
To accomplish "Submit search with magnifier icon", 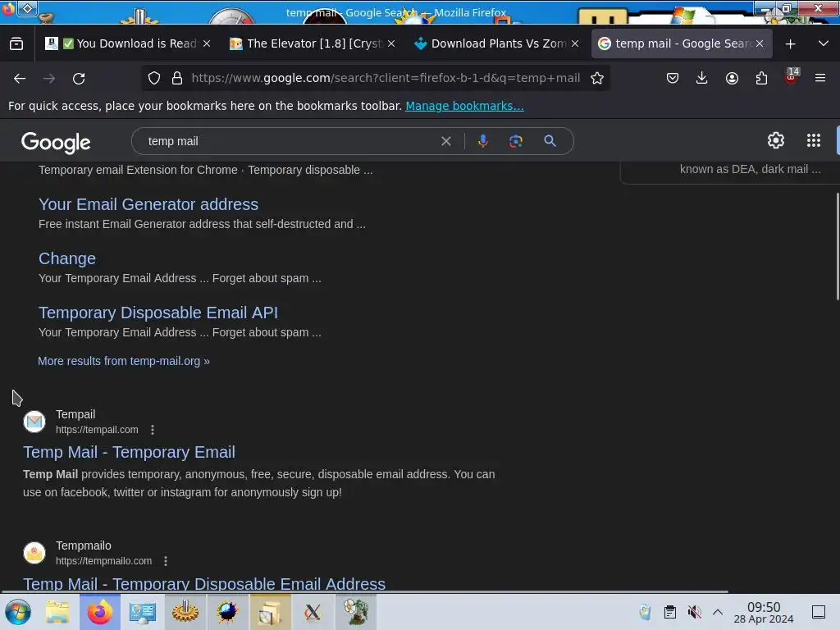I will (x=550, y=141).
